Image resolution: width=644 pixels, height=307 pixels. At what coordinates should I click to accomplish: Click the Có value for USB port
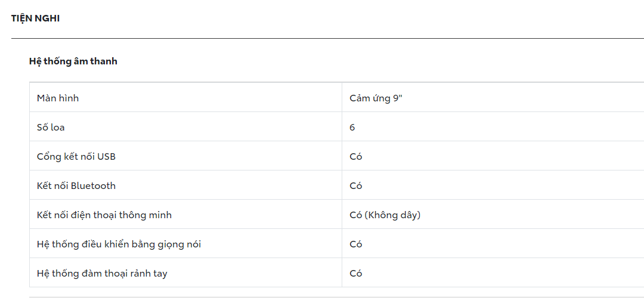(x=356, y=156)
